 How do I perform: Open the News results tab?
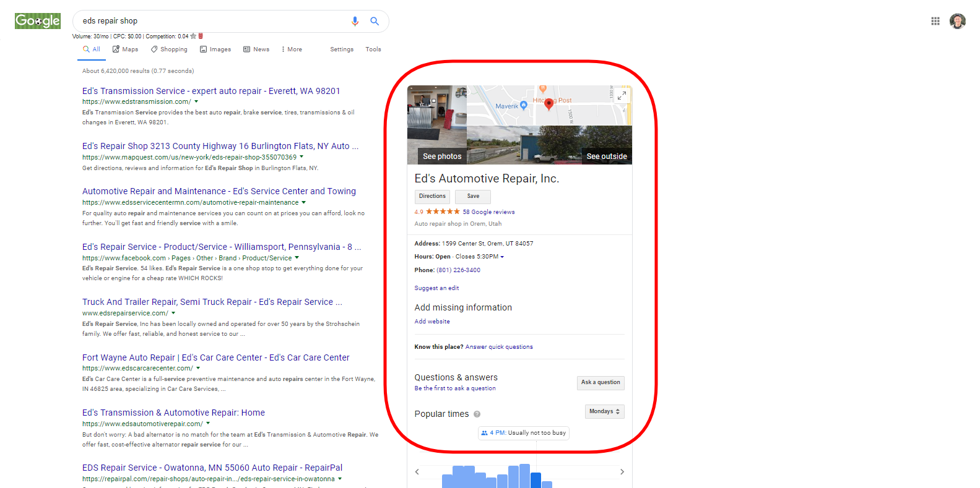pyautogui.click(x=256, y=49)
